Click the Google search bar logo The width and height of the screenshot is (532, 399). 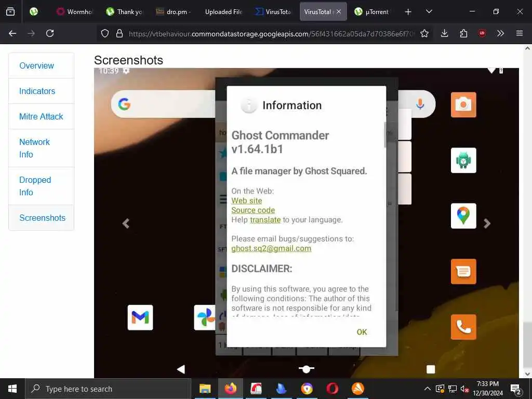(124, 104)
